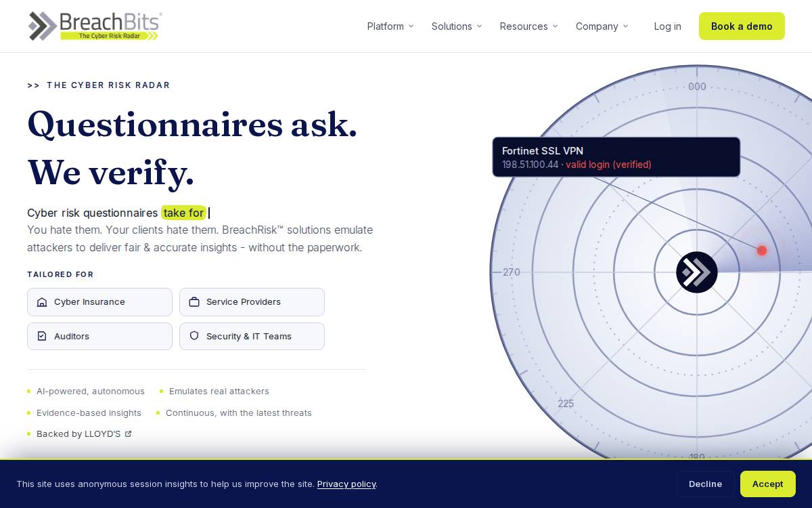Click 'Continuous, with the latest threats' bullet
Viewport: 812px width, 508px height.
(x=239, y=413)
